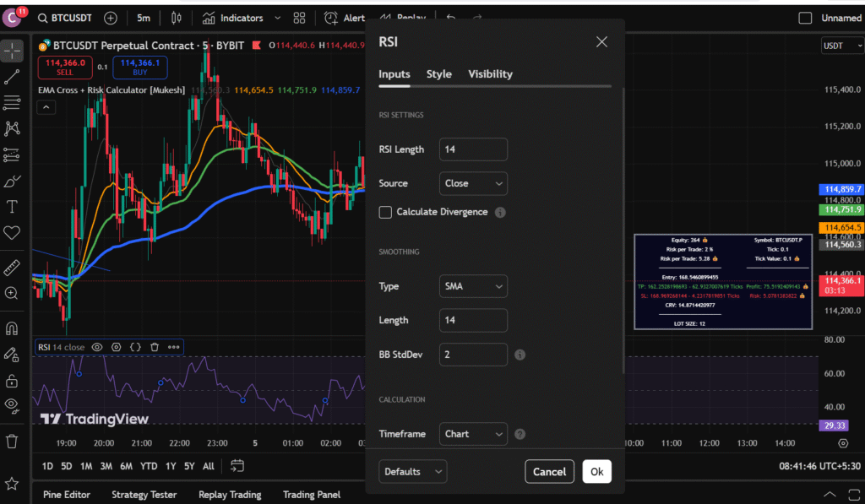The image size is (865, 504).
Task: Open indicator templates grid icon
Action: pyautogui.click(x=299, y=19)
